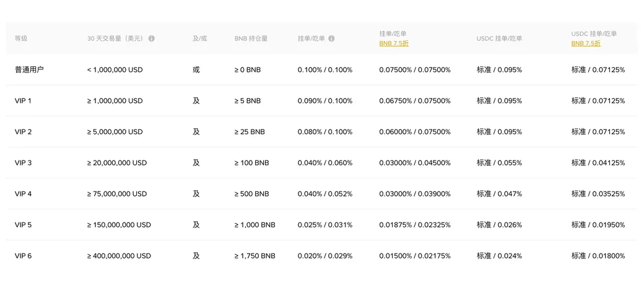Click 标准 / 0.095% in the VIP 1 row
644x282 pixels.
pos(500,100)
